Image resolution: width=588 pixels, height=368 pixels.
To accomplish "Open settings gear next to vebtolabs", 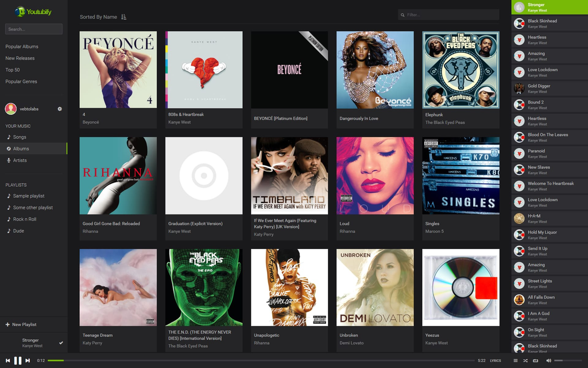I will point(60,109).
